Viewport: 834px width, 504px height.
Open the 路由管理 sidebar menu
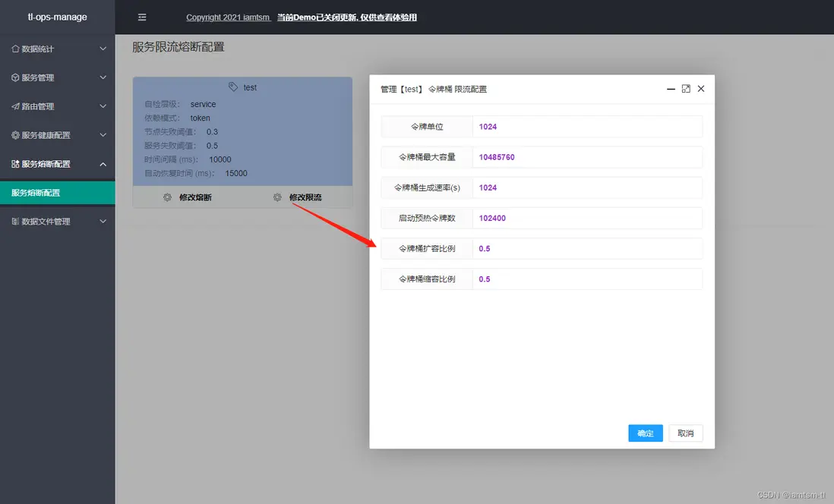[58, 106]
